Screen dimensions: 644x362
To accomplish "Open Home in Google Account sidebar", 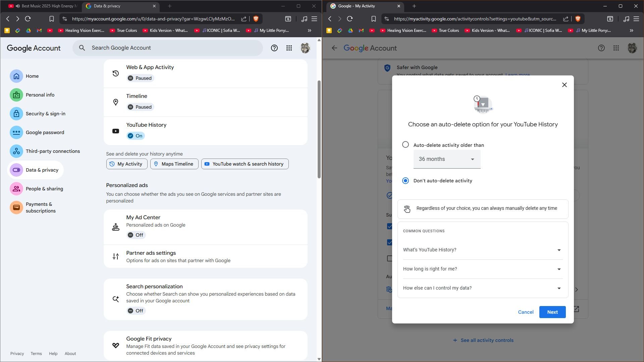I will [x=24, y=76].
